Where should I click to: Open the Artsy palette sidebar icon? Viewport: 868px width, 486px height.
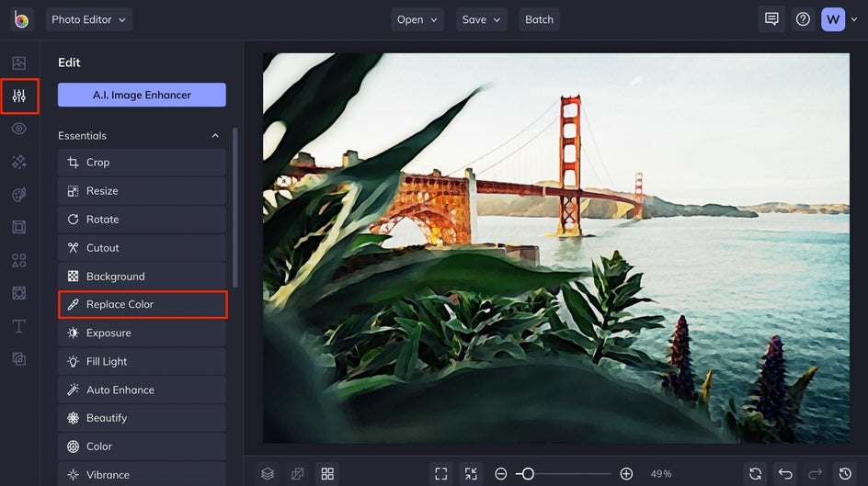18,195
